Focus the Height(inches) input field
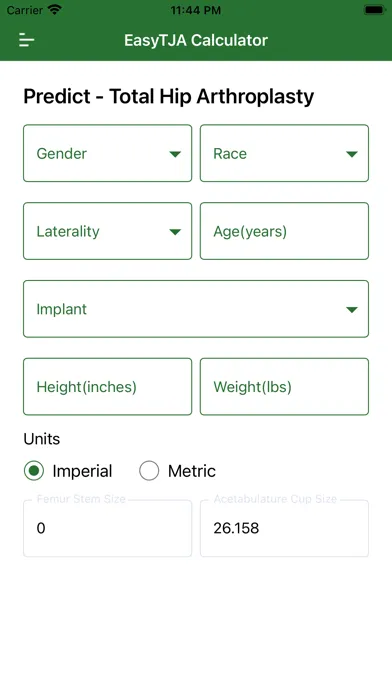392x696 pixels. tap(107, 387)
